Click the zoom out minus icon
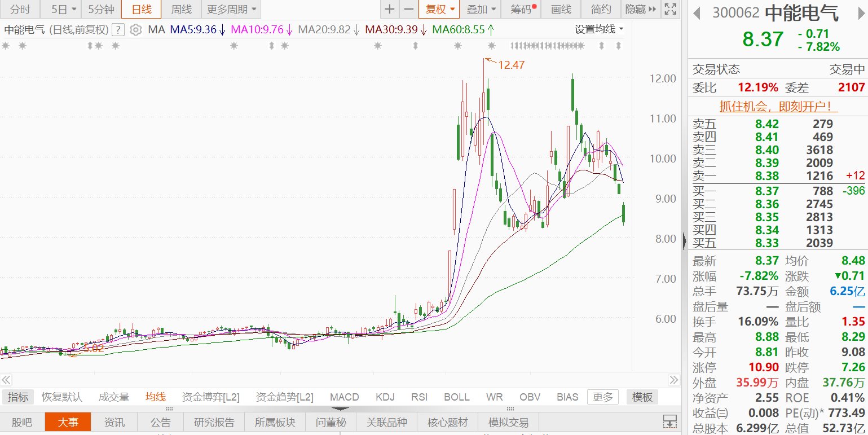The image size is (868, 435). pos(409,9)
